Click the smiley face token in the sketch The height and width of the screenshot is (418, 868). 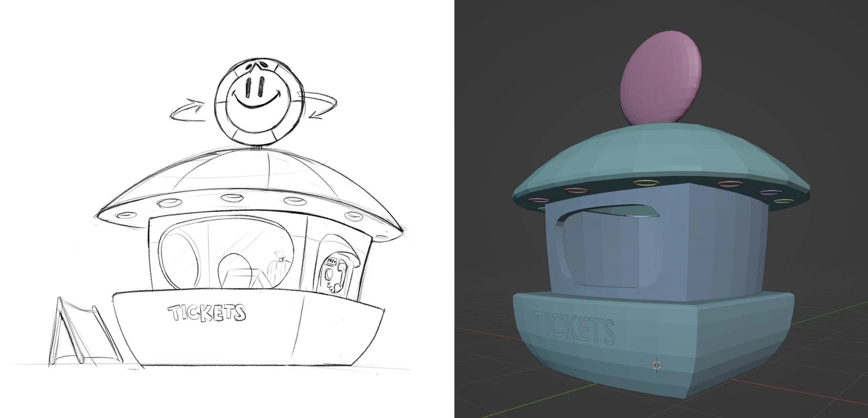(259, 102)
